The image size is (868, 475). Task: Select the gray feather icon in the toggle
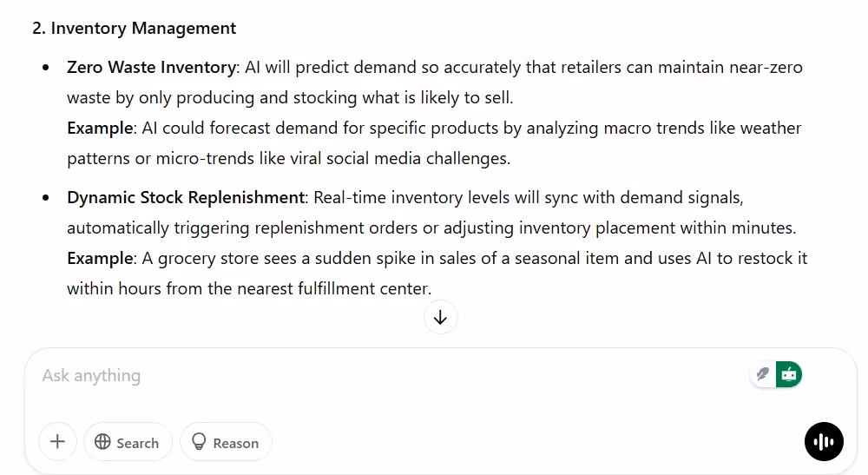click(763, 374)
